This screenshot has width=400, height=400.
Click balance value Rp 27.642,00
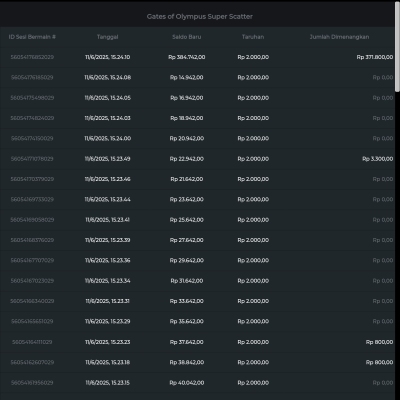point(187,240)
